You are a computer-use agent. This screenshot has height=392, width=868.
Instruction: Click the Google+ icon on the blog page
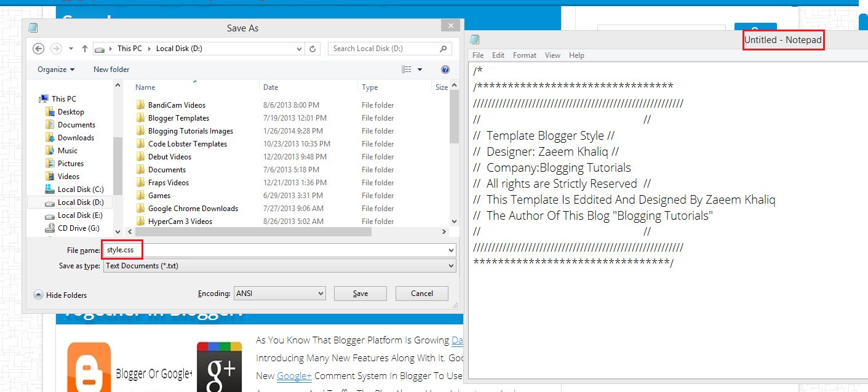(220, 366)
